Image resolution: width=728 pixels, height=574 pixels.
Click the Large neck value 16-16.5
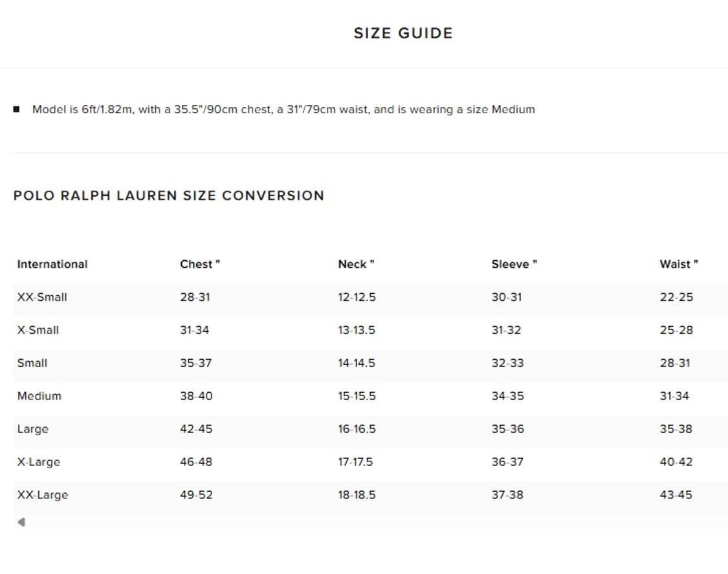(x=357, y=429)
